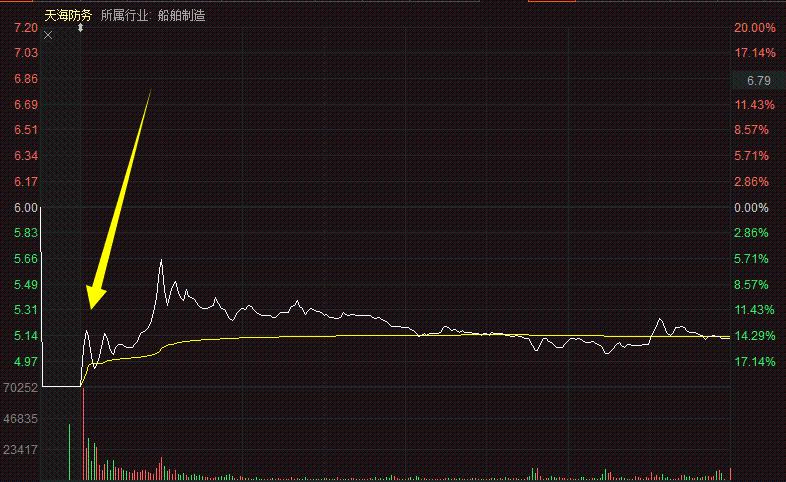Screen dimensions: 786x482
Task: Click the green pre-open auction volume bar
Action: tap(70, 452)
